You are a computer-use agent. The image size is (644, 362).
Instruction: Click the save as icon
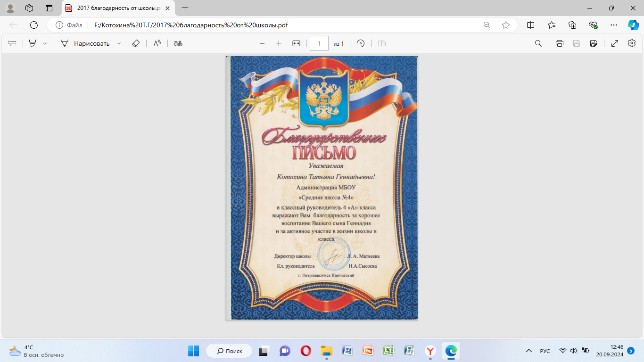coord(594,43)
